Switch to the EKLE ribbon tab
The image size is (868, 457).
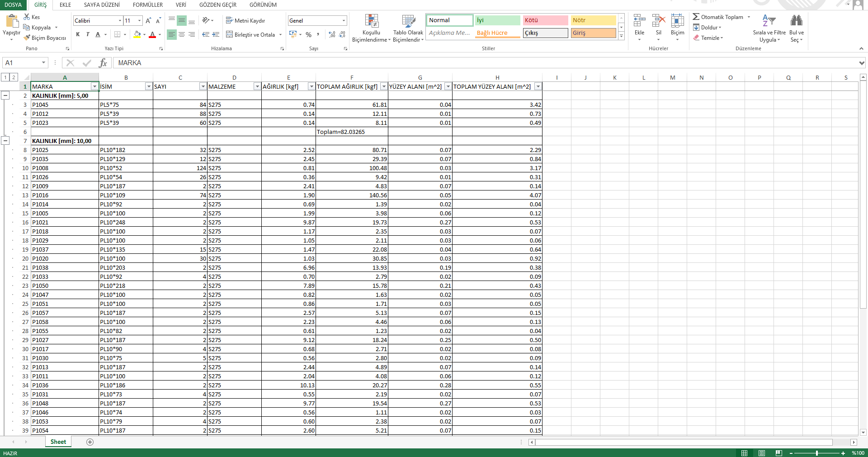point(66,5)
